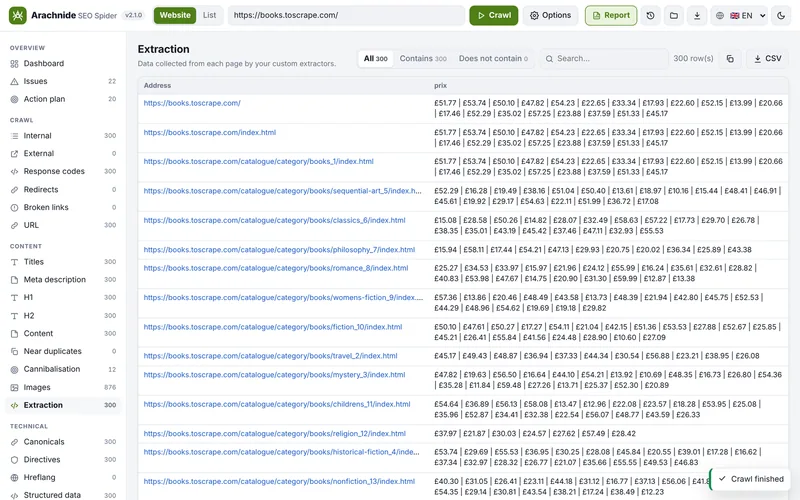Viewport: 800px width, 500px height.
Task: Click the Response codes icon
Action: [14, 171]
